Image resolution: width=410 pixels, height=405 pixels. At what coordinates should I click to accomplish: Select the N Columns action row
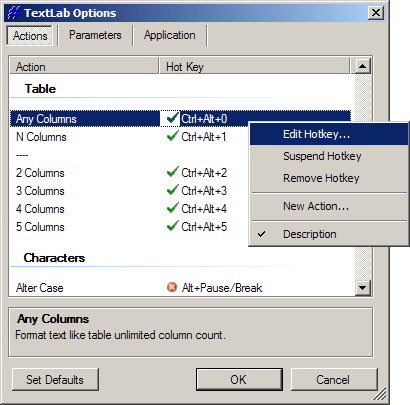(180, 137)
